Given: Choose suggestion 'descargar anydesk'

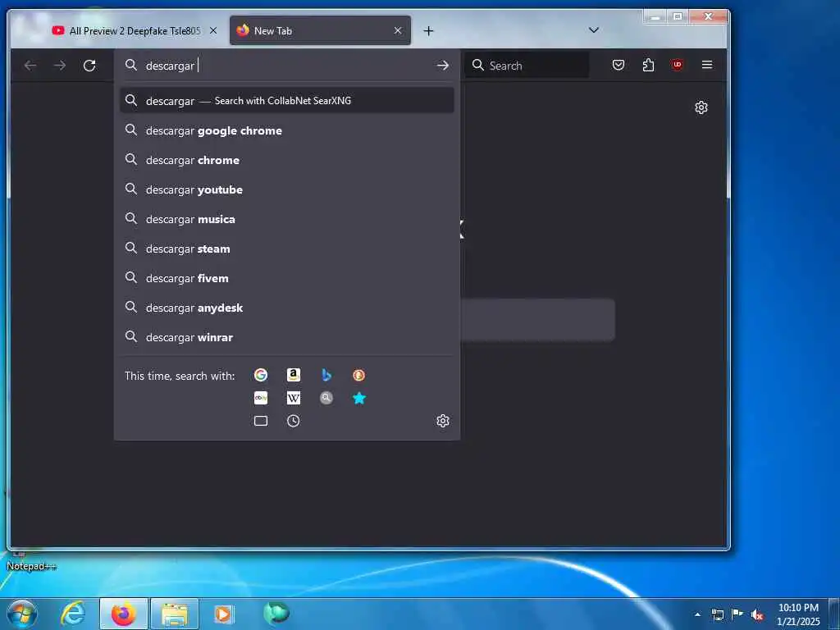Looking at the screenshot, I should [287, 308].
